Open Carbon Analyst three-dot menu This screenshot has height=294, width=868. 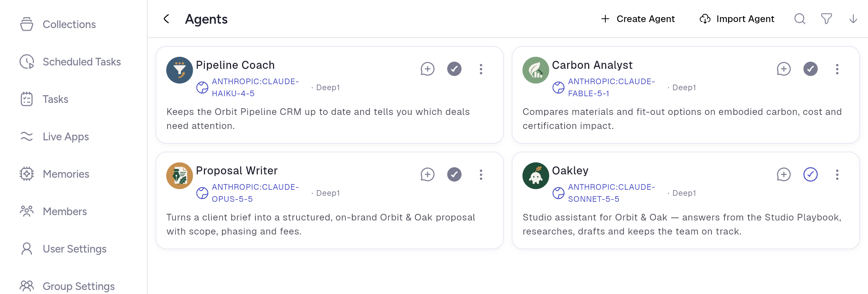(x=837, y=69)
